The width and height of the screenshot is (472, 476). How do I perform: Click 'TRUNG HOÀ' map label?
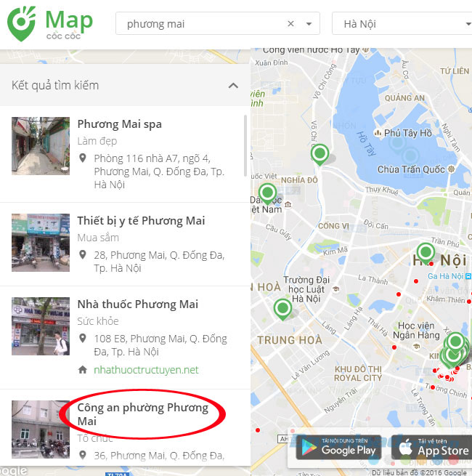tap(290, 340)
